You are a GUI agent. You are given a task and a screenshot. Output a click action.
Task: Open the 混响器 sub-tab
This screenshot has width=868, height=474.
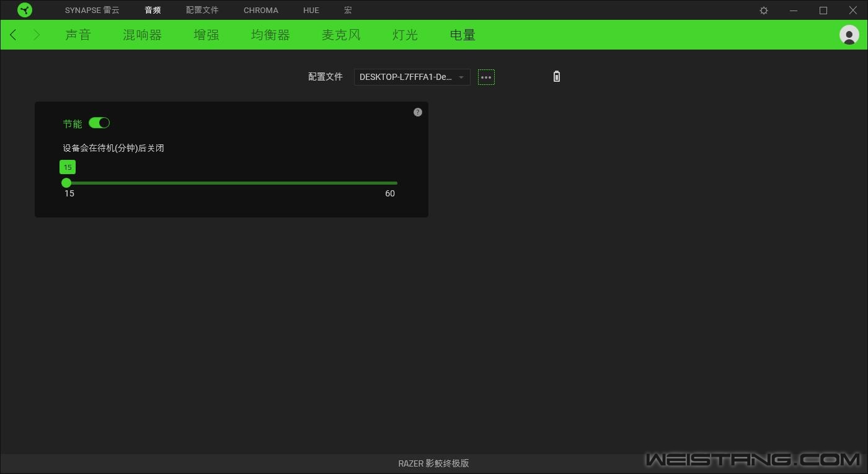click(142, 35)
